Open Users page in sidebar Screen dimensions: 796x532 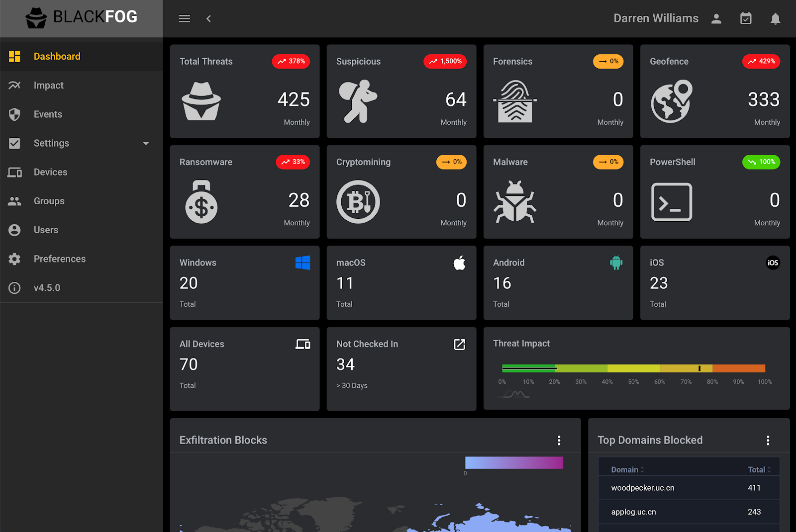click(x=82, y=230)
